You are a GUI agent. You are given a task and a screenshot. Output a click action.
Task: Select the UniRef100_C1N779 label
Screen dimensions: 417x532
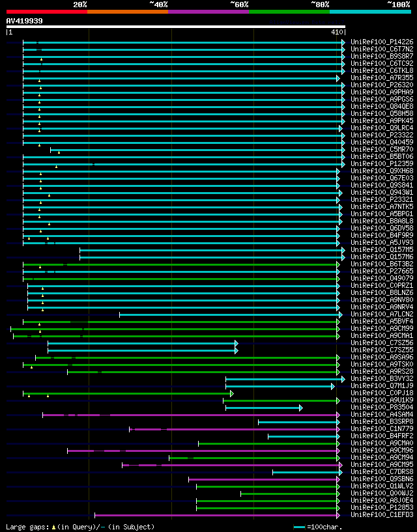[382, 428]
